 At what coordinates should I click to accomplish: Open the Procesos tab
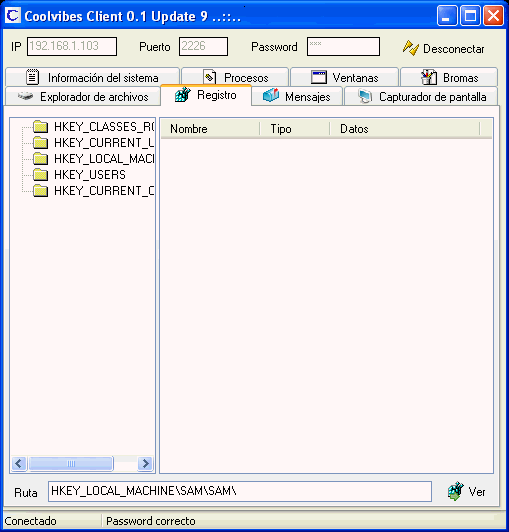(x=235, y=77)
